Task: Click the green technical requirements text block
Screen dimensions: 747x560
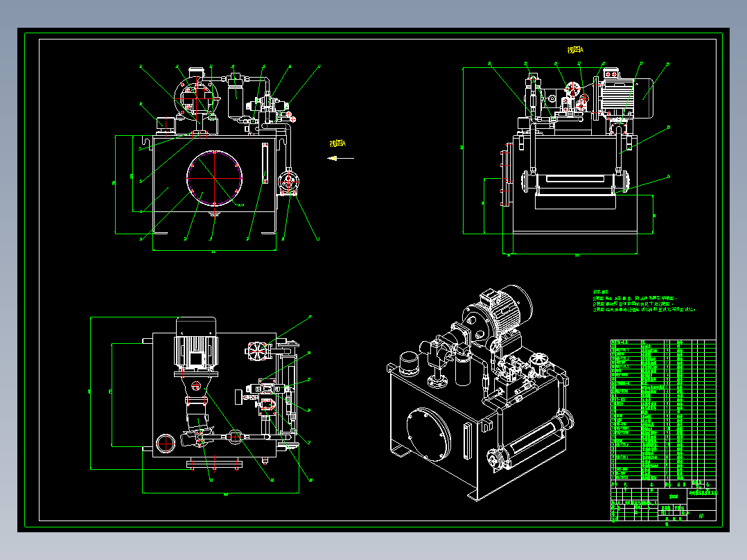Action: coord(644,301)
